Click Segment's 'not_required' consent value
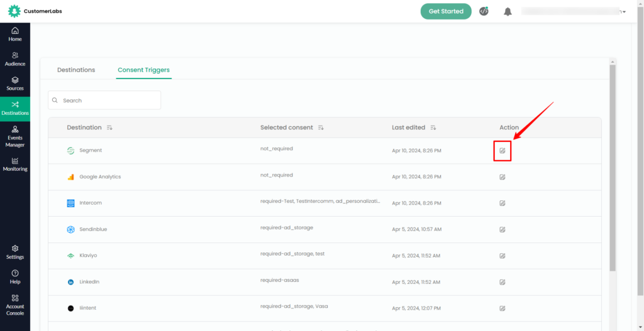The height and width of the screenshot is (331, 644). [277, 149]
